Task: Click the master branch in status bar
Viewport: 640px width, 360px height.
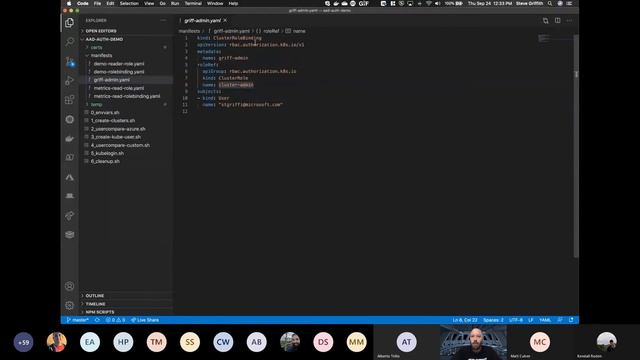Action: click(78, 320)
